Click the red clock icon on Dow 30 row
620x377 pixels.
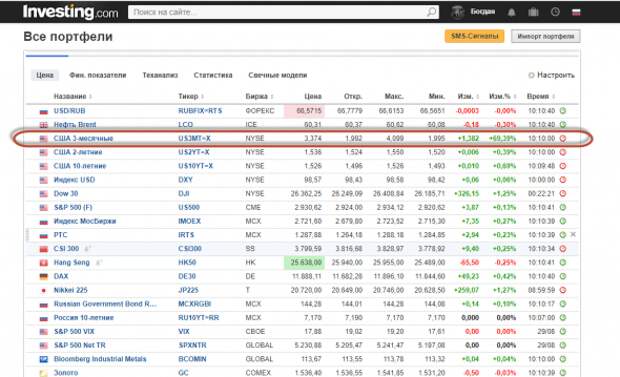pyautogui.click(x=563, y=193)
